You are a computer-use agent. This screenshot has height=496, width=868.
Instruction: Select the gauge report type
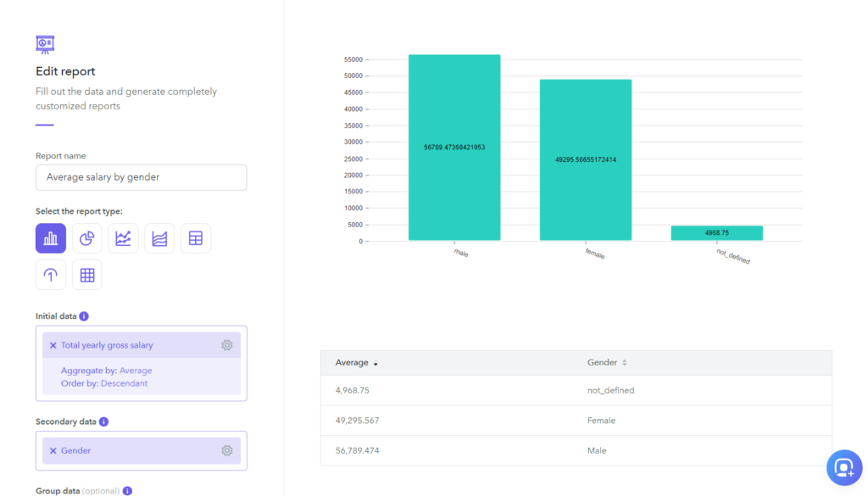(50, 274)
